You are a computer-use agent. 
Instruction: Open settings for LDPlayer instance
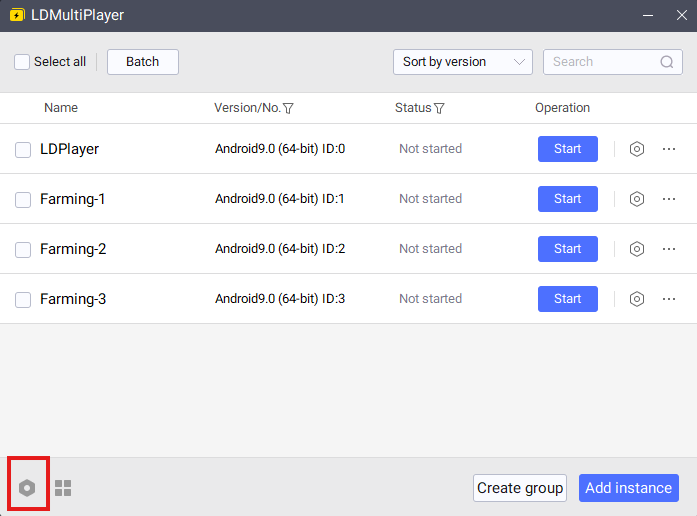[x=637, y=149]
